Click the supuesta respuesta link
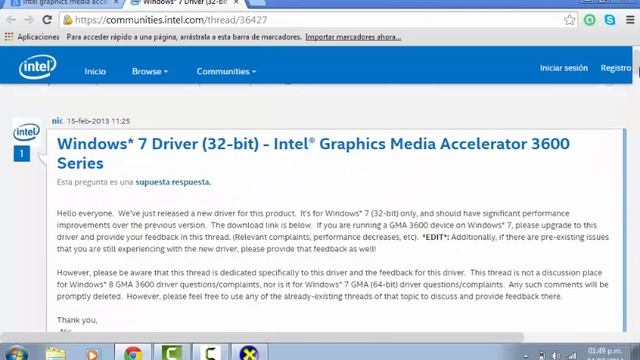This screenshot has height=360, width=640. click(x=173, y=182)
